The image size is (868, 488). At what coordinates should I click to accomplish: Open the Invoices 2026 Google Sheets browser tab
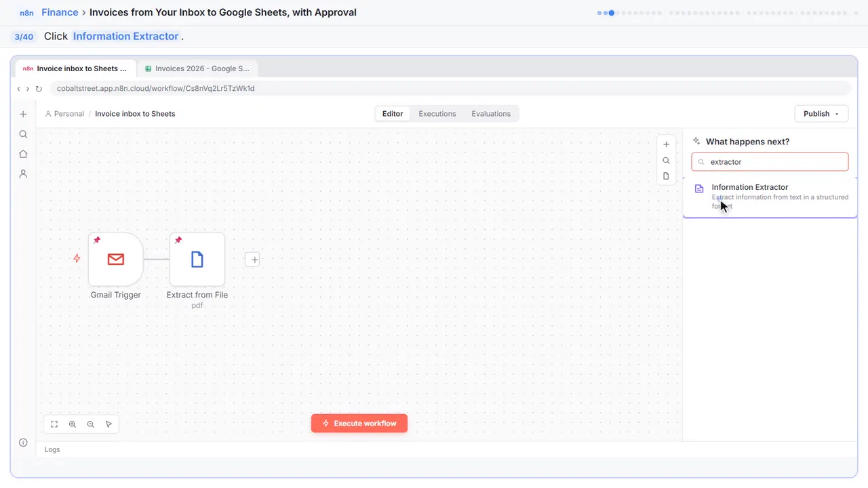pyautogui.click(x=197, y=68)
